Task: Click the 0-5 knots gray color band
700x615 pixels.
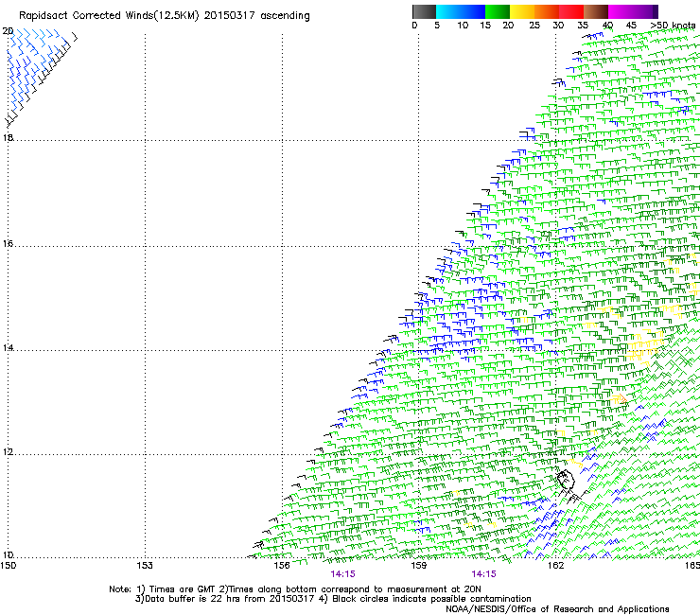Action: pos(424,11)
